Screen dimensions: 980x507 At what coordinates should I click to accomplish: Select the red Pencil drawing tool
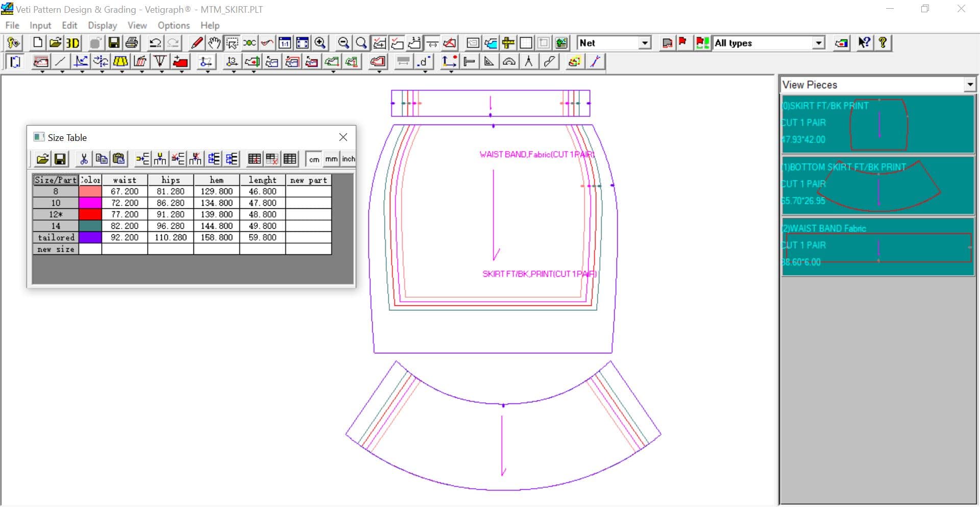[x=196, y=43]
